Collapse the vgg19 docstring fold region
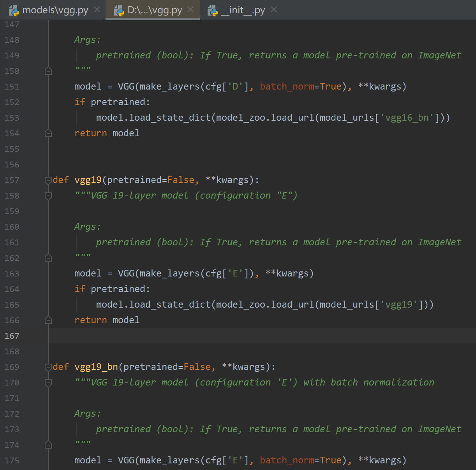This screenshot has height=470, width=476. pyautogui.click(x=48, y=195)
